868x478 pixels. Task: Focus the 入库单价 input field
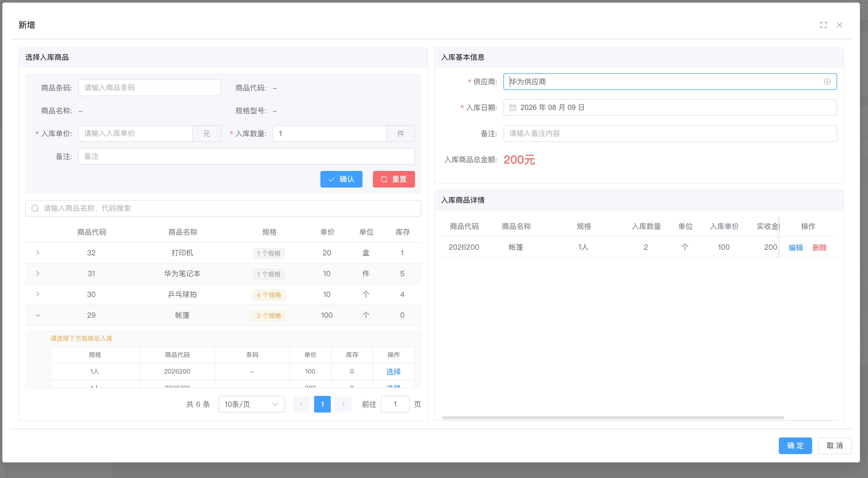pyautogui.click(x=135, y=134)
